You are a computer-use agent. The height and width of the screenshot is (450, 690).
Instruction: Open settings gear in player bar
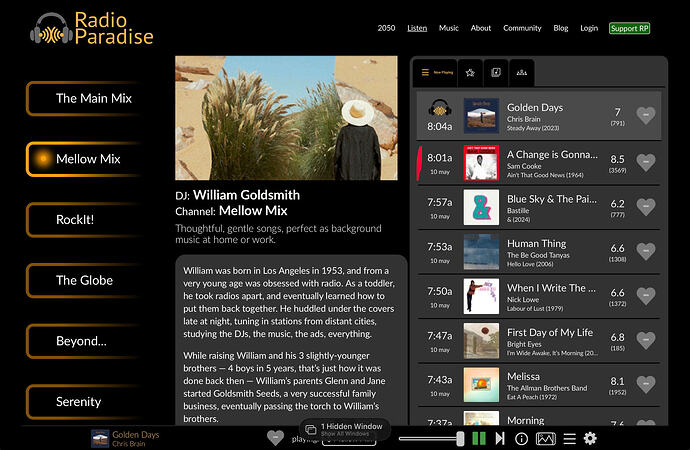pyautogui.click(x=590, y=439)
